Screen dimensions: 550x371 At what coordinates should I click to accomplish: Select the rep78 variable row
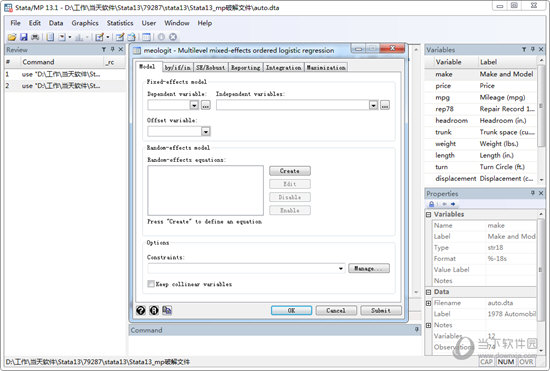[481, 109]
